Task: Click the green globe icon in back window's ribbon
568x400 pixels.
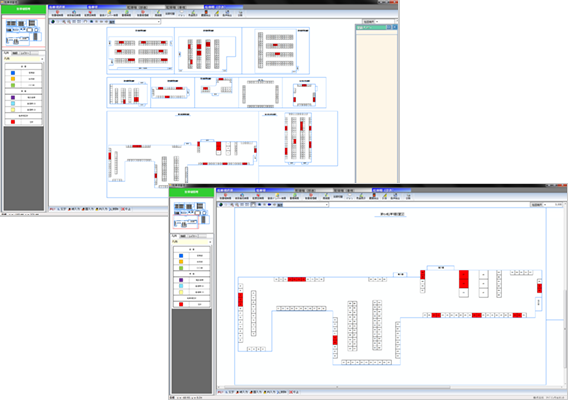Action: (127, 12)
